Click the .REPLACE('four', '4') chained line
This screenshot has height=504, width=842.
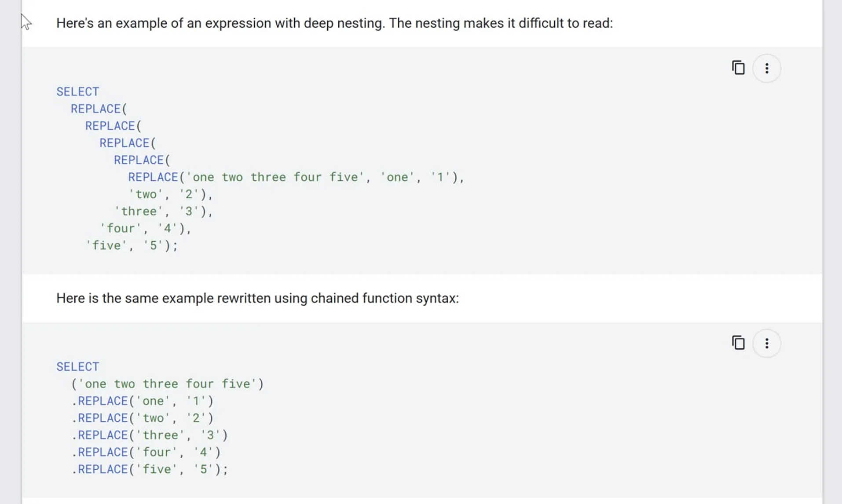146,452
